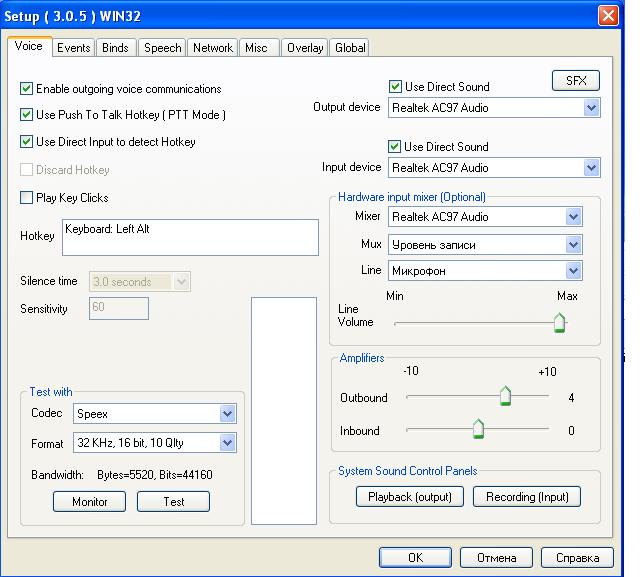This screenshot has height=577, width=640.
Task: Select the Speech tab
Action: tap(162, 48)
